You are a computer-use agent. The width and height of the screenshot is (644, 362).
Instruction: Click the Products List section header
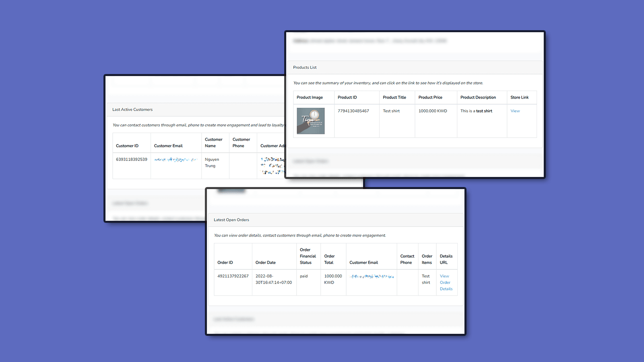pyautogui.click(x=305, y=67)
